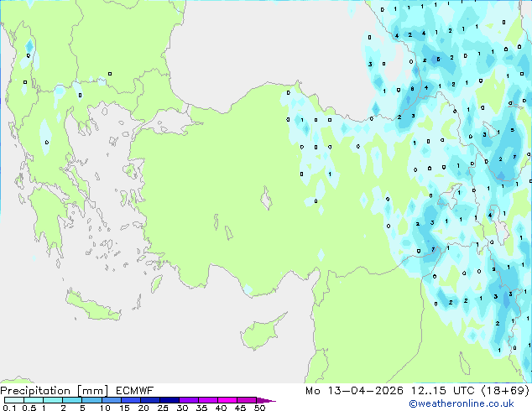Image resolution: width=532 pixels, height=411 pixels.
Task: Click the 'Mo 13-04-2026' forecast date text
Action: (354, 391)
